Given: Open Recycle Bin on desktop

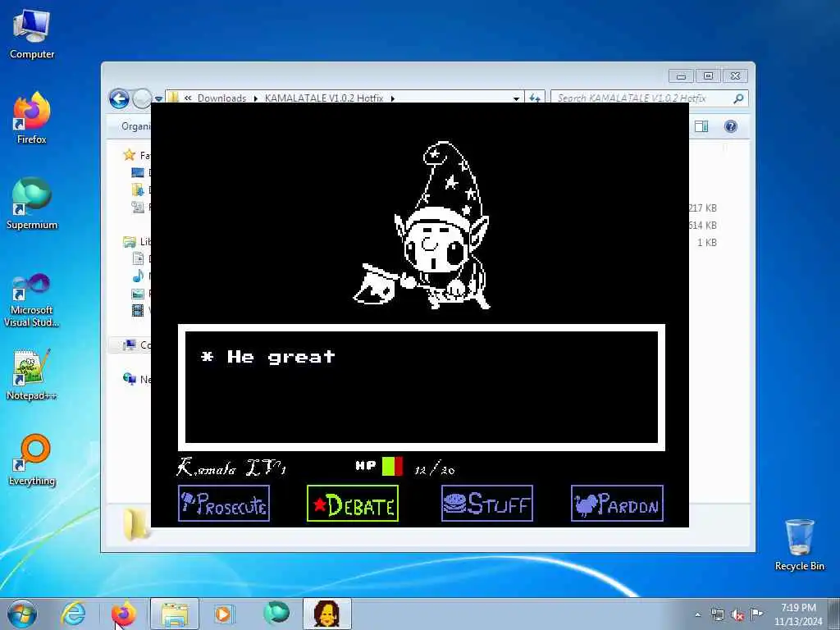Looking at the screenshot, I should [799, 545].
